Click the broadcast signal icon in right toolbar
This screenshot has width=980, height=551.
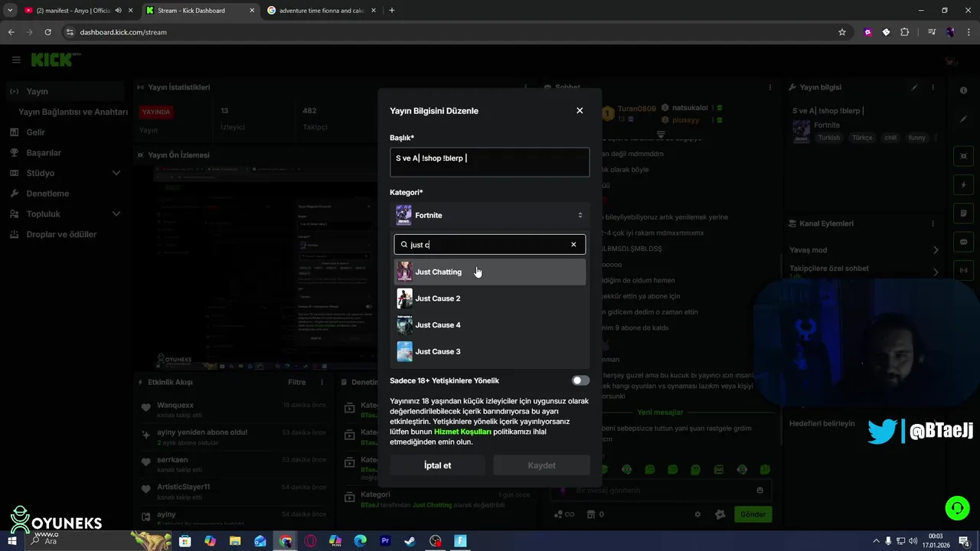point(963,270)
